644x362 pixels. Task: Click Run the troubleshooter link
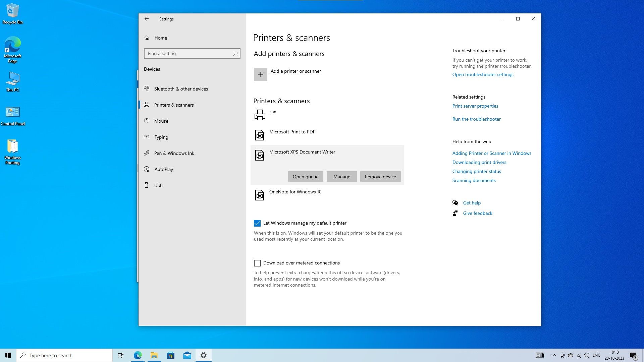tap(476, 119)
